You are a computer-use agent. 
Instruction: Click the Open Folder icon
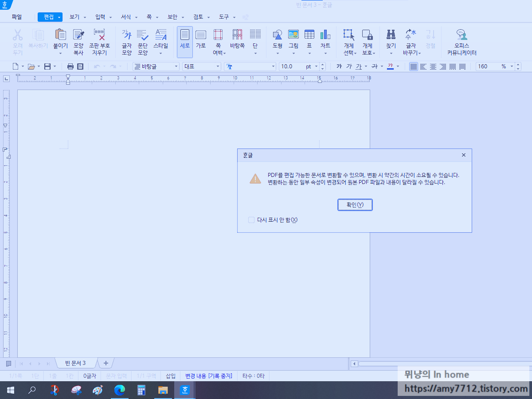pos(31,66)
